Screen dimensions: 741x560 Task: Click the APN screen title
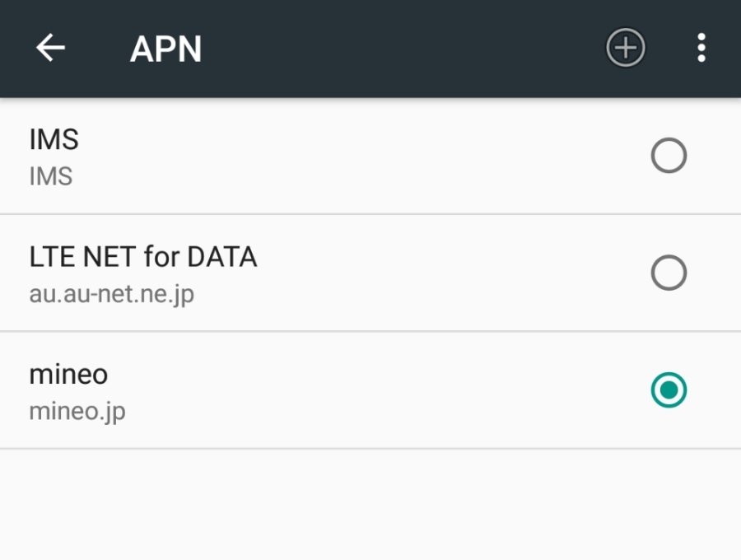coord(165,49)
